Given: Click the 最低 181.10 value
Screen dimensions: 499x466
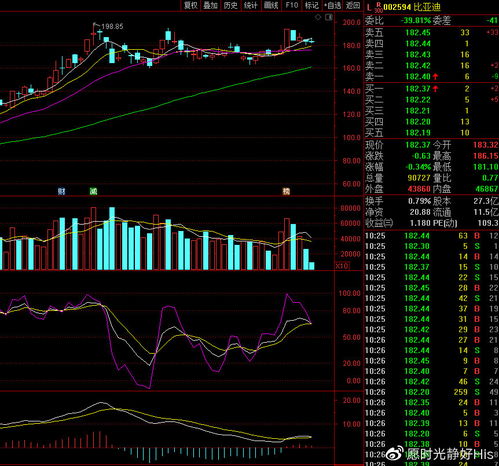Looking at the screenshot, I should pos(486,167).
